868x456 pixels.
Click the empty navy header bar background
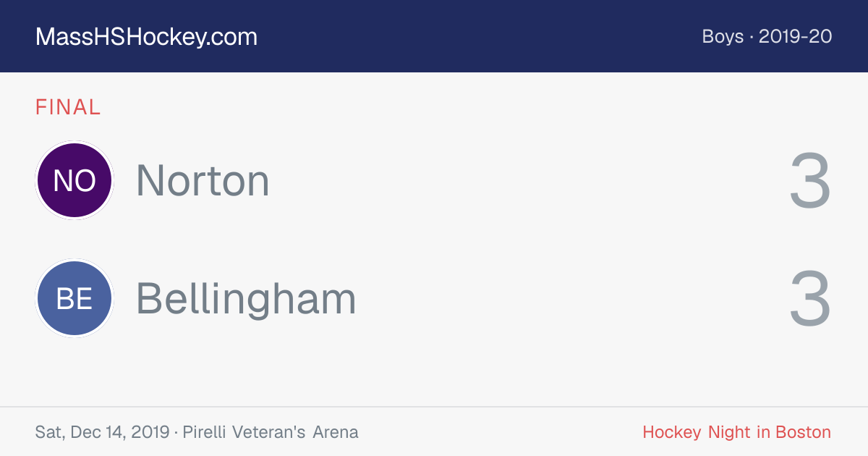[477, 36]
